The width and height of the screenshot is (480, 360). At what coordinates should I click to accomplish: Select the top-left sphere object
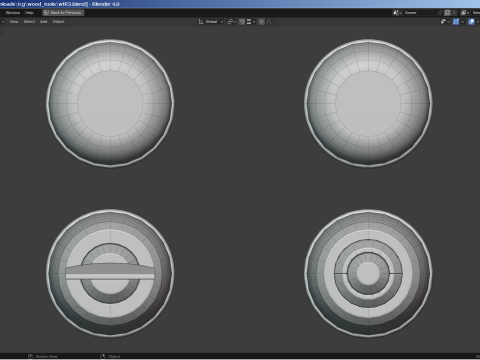point(110,103)
